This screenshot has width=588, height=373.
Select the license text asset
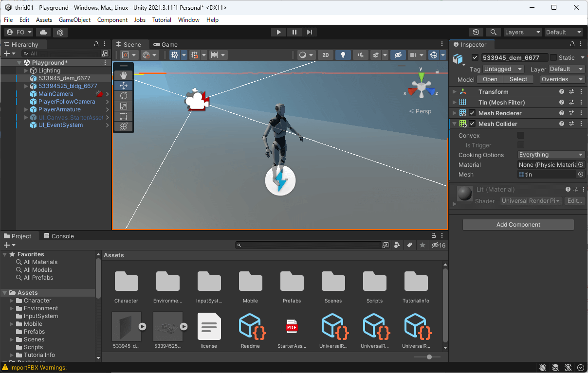pyautogui.click(x=209, y=326)
